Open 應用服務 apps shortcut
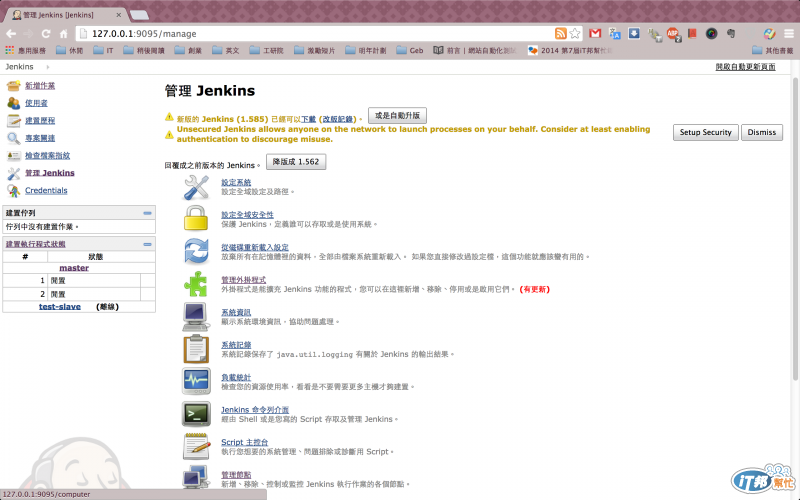The image size is (800, 500). (x=26, y=50)
